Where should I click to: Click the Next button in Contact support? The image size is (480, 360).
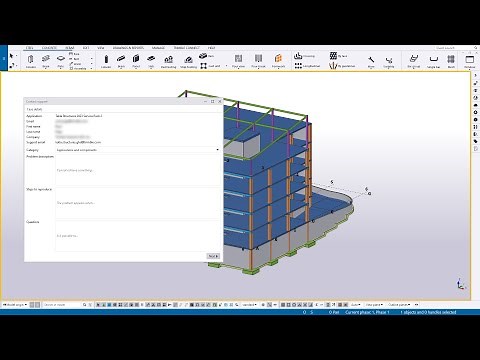(x=213, y=256)
